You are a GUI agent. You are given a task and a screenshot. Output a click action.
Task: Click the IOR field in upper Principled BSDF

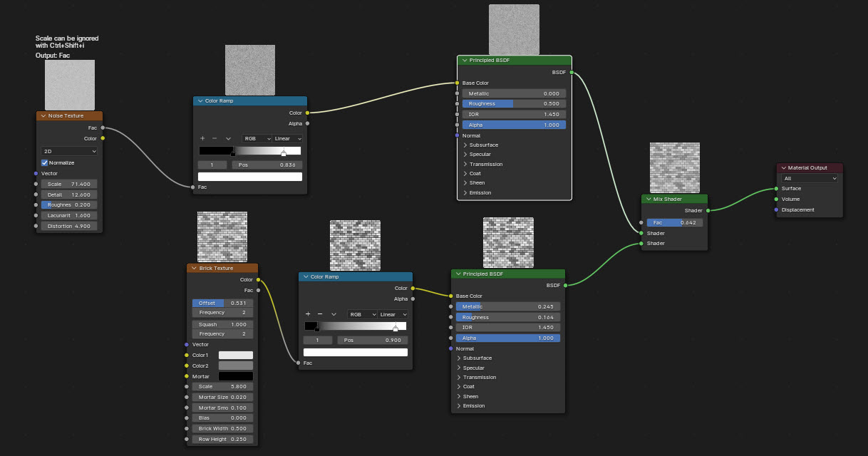click(x=514, y=114)
